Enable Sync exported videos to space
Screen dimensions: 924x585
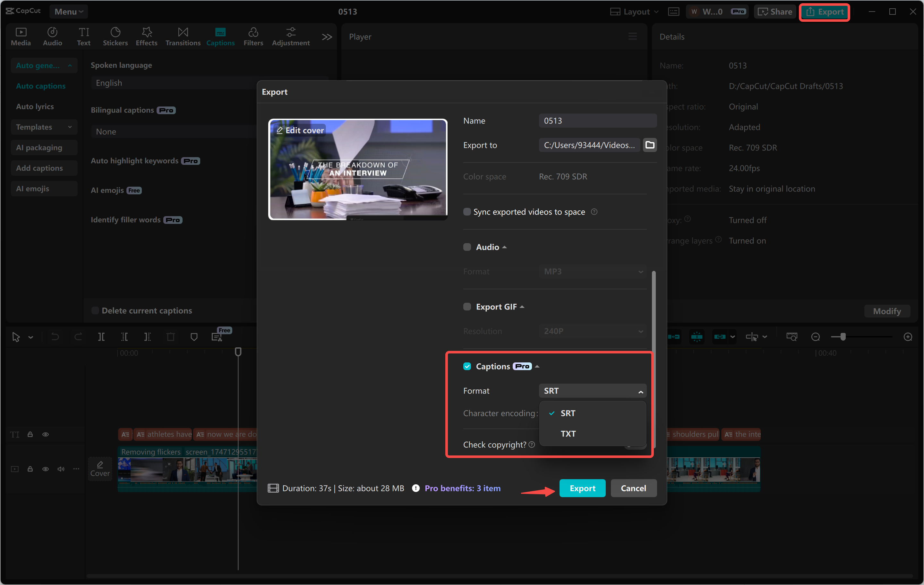coord(467,211)
